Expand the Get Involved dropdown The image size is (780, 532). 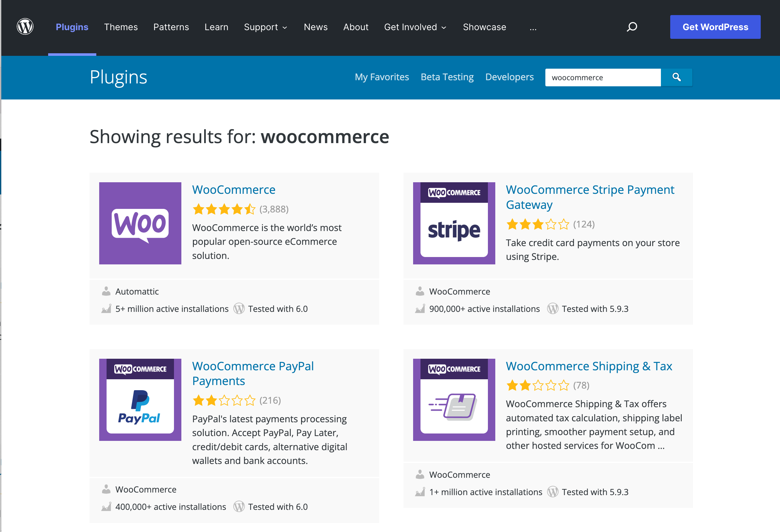click(415, 27)
